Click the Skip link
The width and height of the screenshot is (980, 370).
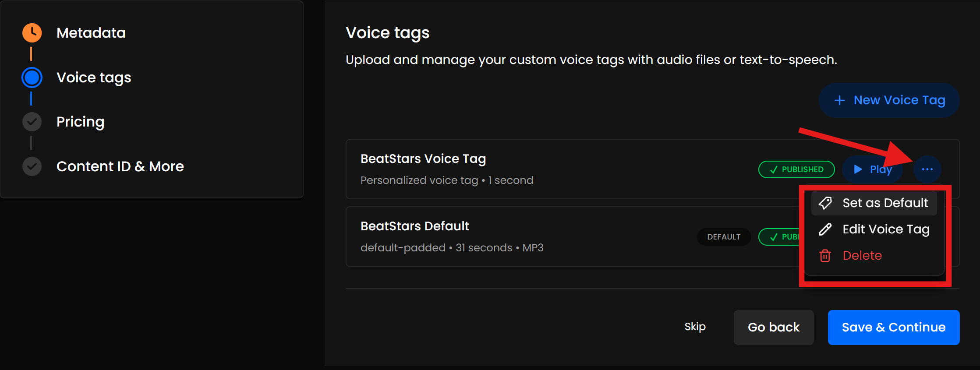(695, 327)
